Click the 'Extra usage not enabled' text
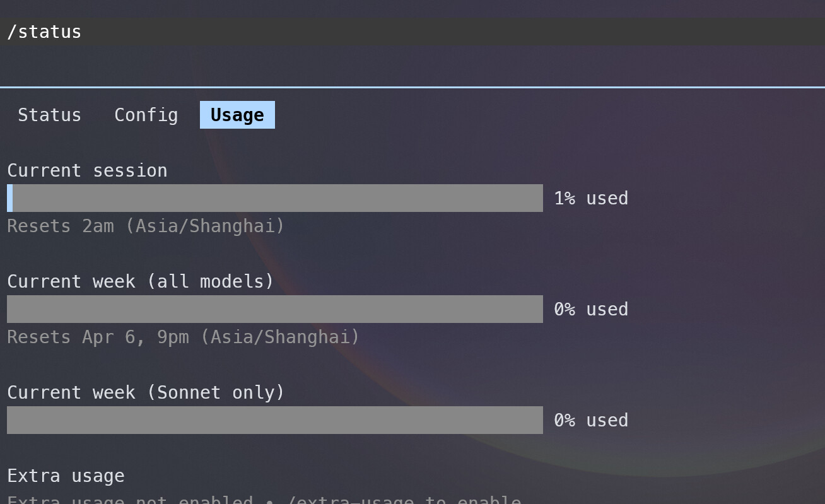Screen dimensions: 825x504 130,500
